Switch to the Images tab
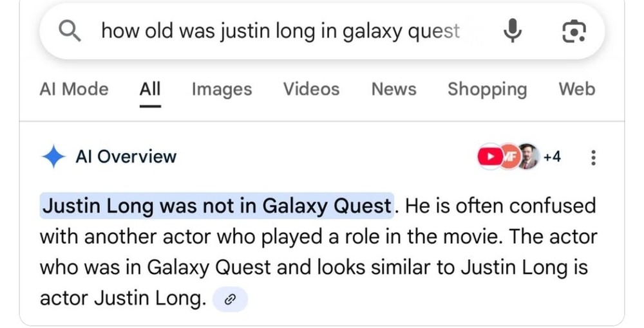 (222, 89)
